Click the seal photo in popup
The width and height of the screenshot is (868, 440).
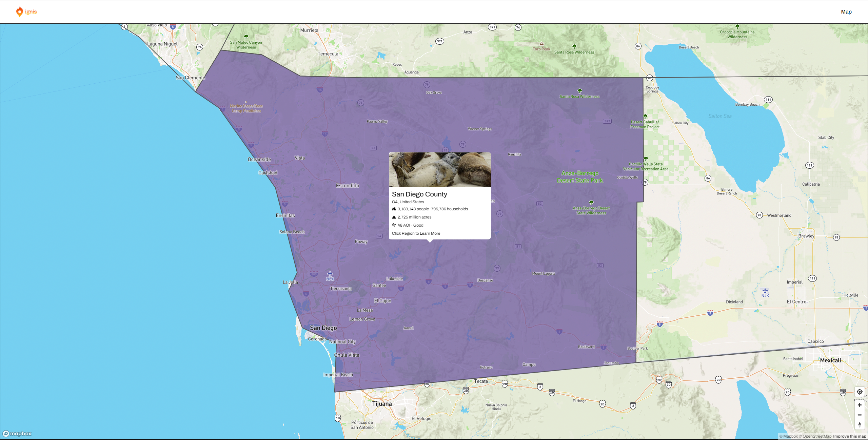tap(440, 170)
